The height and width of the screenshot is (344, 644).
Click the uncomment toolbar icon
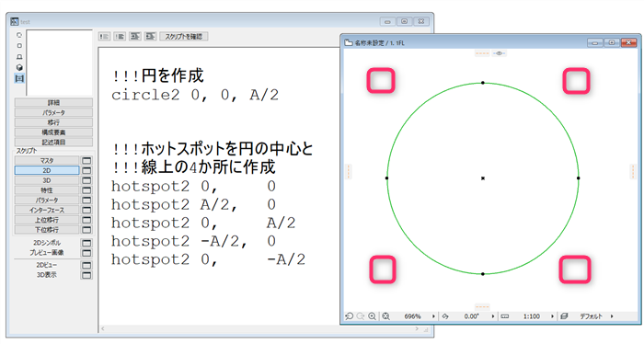[x=120, y=37]
